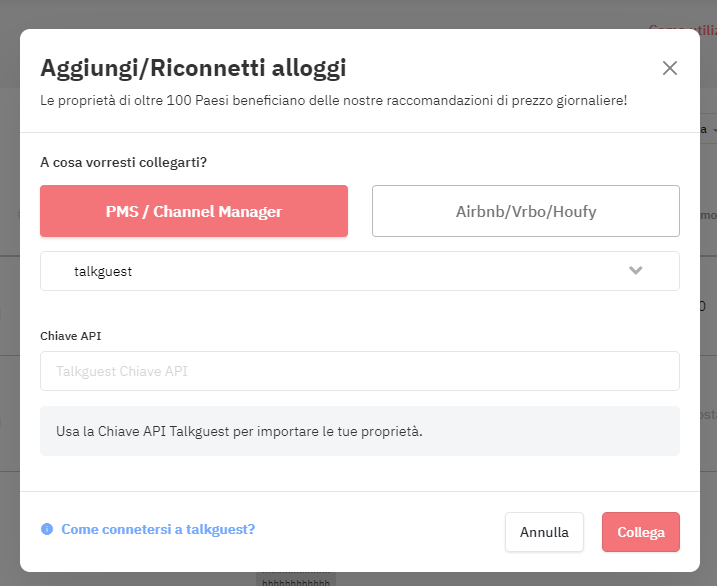
Task: Click the partially hidden red link behind the dialog
Action: [682, 29]
